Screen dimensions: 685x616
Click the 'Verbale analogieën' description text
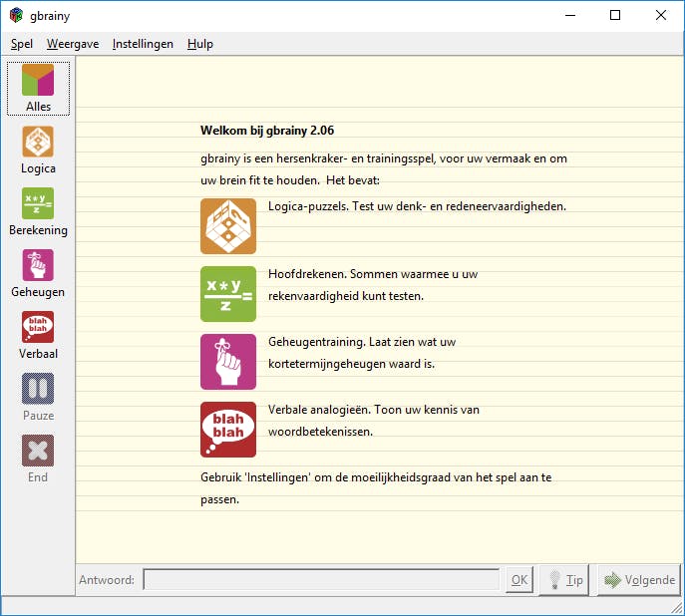374,421
